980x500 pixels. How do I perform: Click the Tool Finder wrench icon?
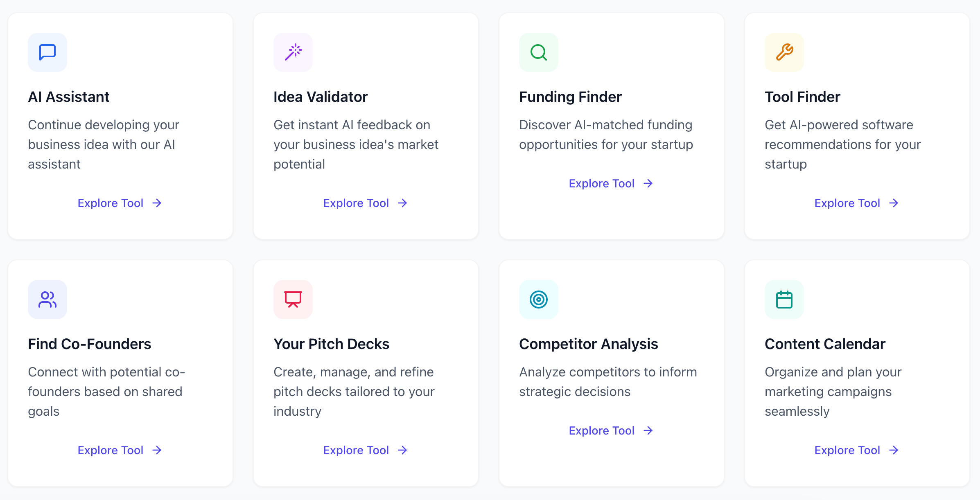point(784,52)
